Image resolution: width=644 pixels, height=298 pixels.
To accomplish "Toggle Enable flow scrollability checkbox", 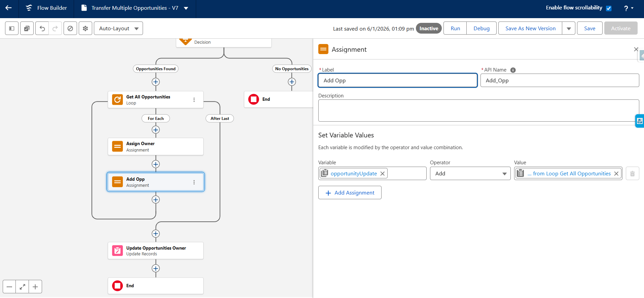I will coord(609,8).
